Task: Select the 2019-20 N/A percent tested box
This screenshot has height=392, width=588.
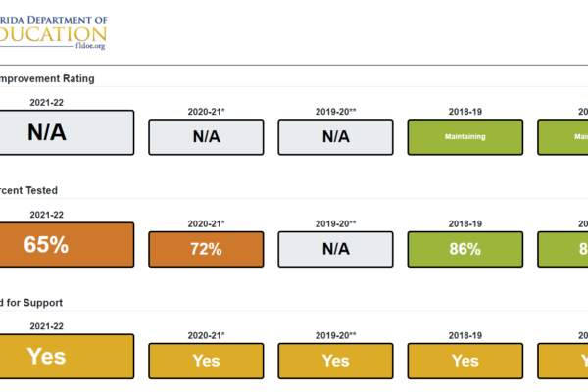Action: tap(335, 249)
